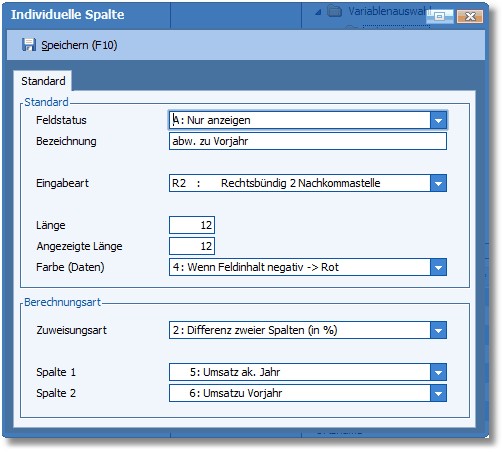
Task: Click the Bezeichnung text field
Action: pos(308,141)
